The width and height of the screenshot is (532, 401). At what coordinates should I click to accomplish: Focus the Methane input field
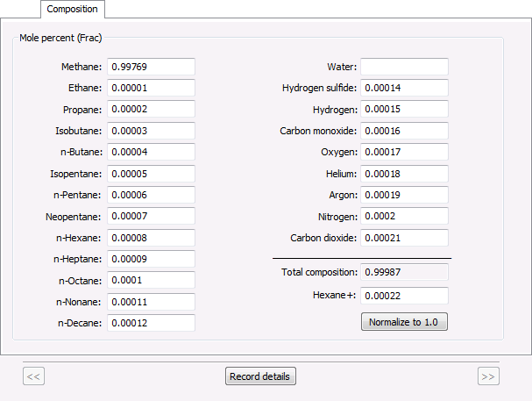pyautogui.click(x=152, y=67)
